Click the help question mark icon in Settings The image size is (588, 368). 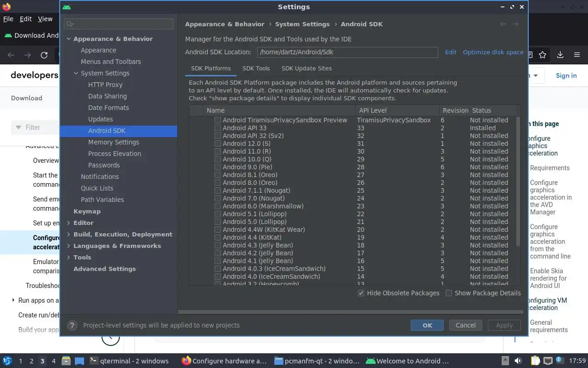coord(72,325)
